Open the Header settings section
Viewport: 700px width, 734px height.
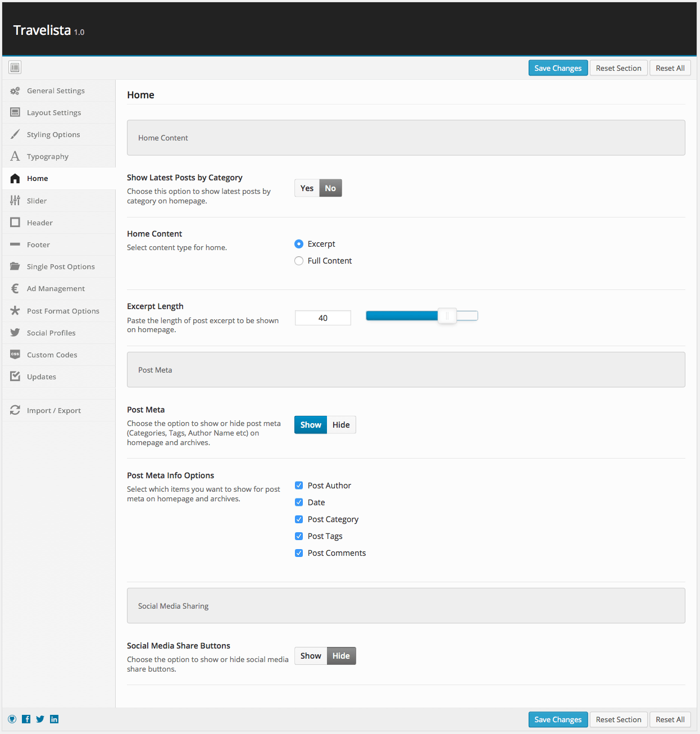click(59, 223)
